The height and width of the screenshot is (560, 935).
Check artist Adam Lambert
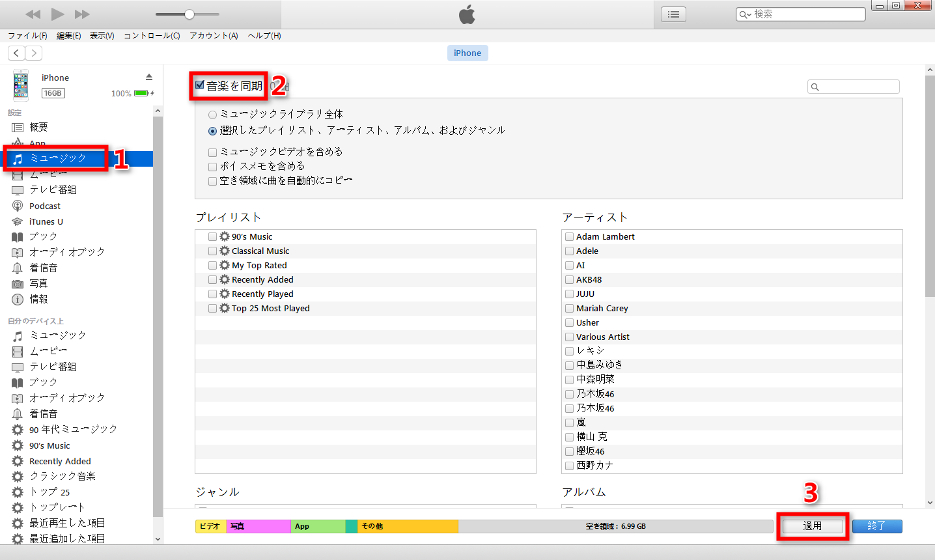coord(569,237)
